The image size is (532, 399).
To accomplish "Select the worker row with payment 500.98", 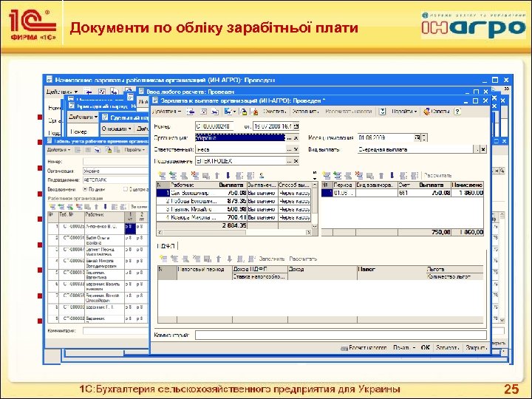I will click(x=233, y=209).
